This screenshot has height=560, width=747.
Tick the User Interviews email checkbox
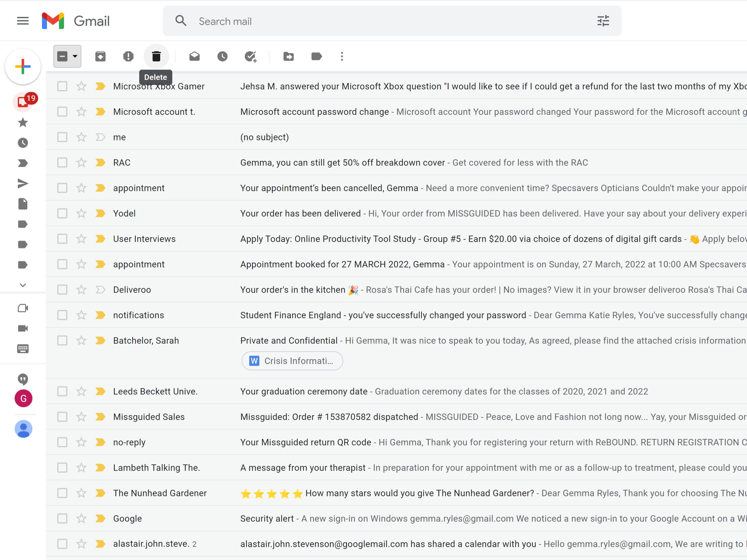coord(62,239)
